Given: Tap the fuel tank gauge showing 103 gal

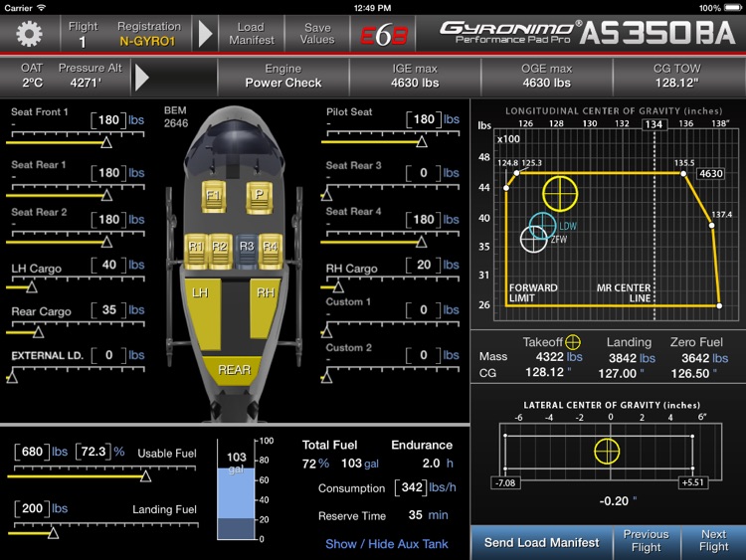Looking at the screenshot, I should pyautogui.click(x=236, y=489).
